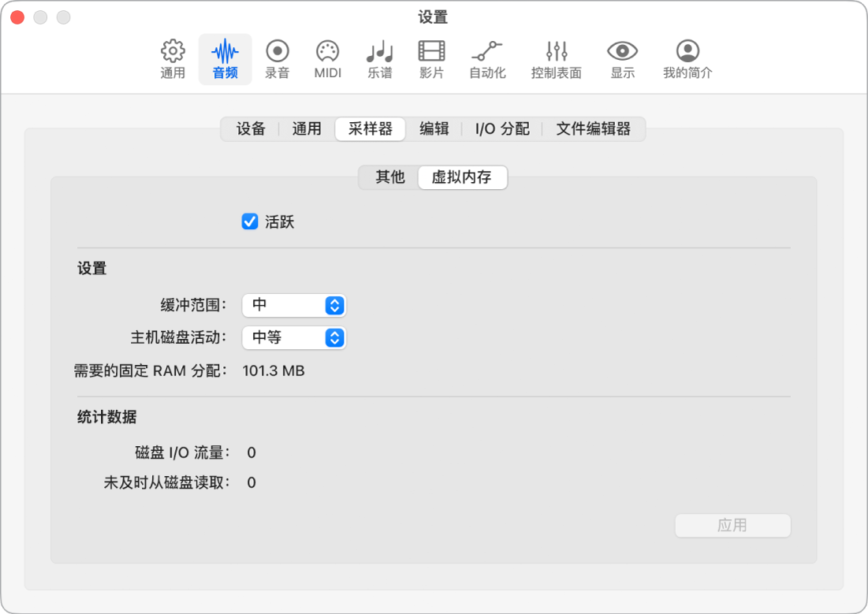Open the 乐谱 score settings pane

[x=380, y=59]
